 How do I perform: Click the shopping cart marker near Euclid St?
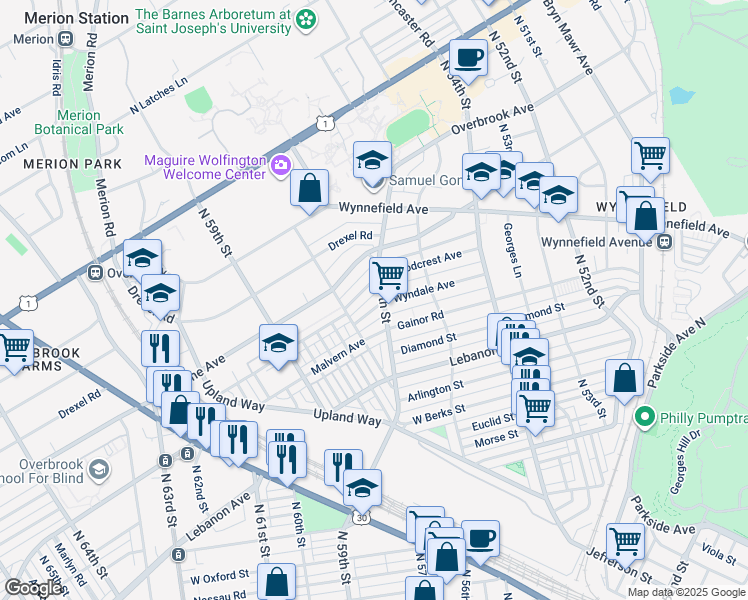click(x=535, y=410)
